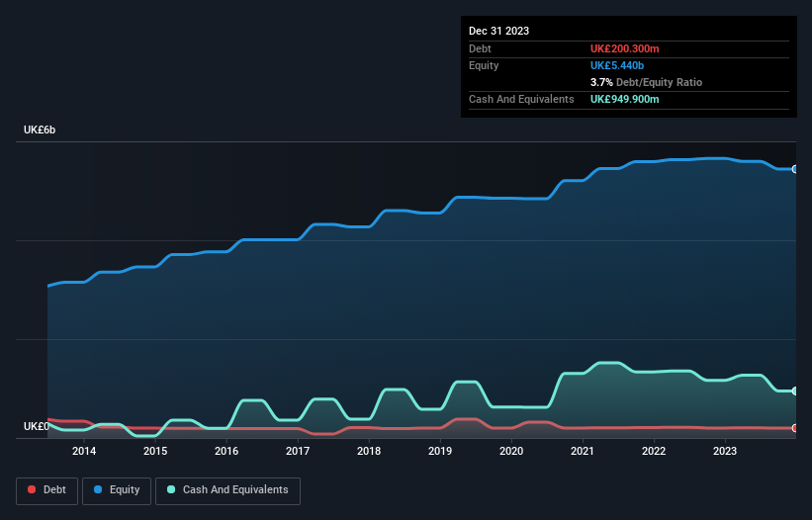812x520 pixels.
Task: Click the 2019 x-axis label
Action: (440, 451)
